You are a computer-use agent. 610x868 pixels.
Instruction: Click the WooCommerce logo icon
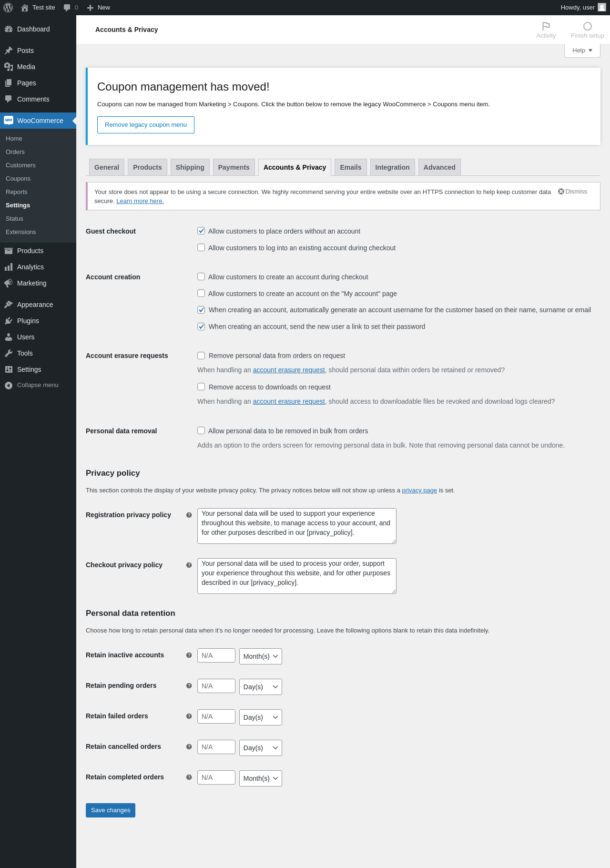coord(9,121)
